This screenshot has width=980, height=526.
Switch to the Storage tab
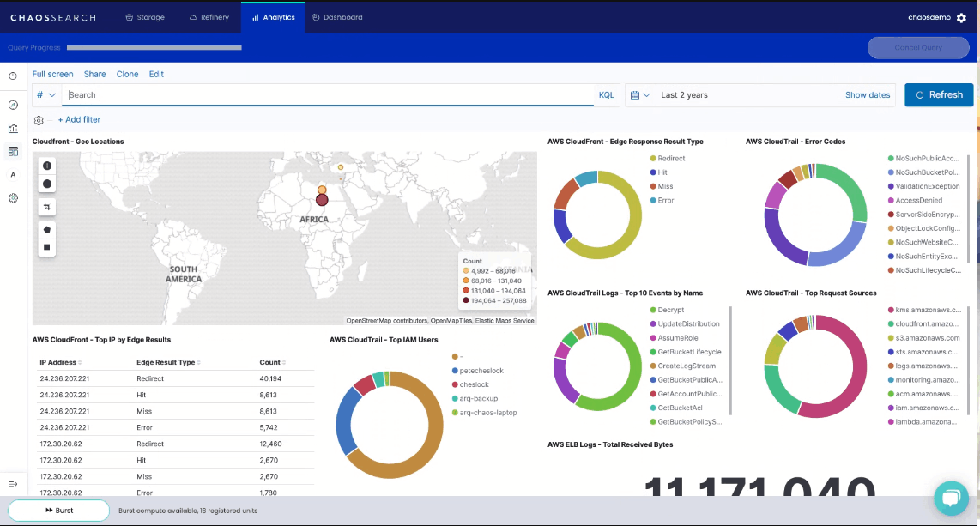point(144,16)
